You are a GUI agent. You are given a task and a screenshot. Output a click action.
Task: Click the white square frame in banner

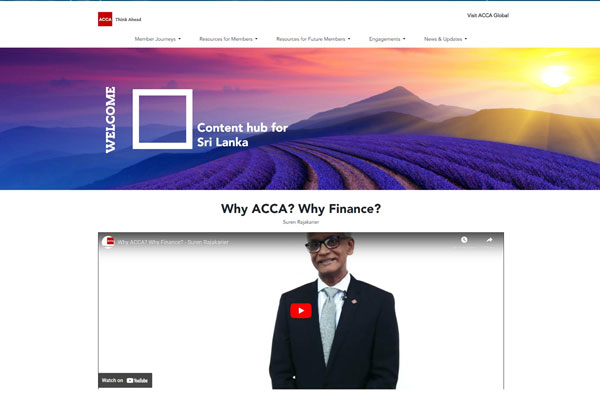coord(163,119)
